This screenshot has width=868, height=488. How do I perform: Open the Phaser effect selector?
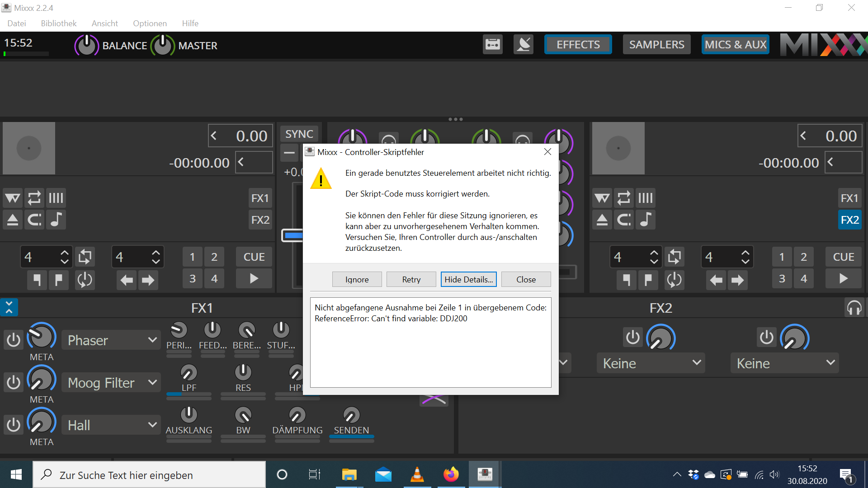tap(111, 339)
